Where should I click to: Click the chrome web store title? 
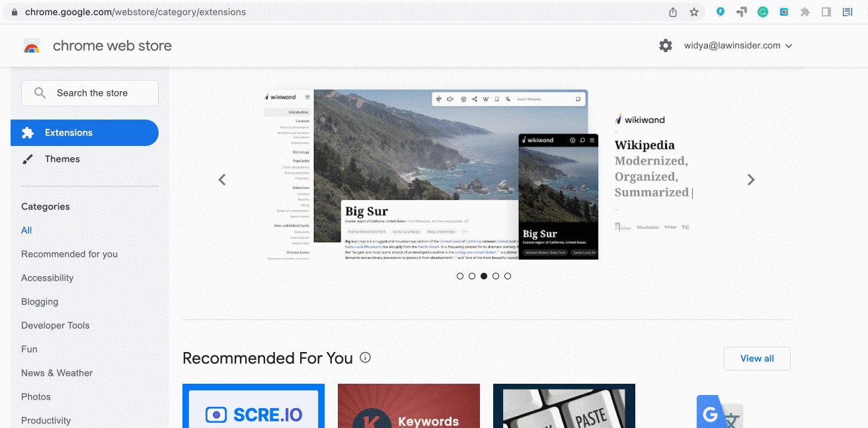112,46
